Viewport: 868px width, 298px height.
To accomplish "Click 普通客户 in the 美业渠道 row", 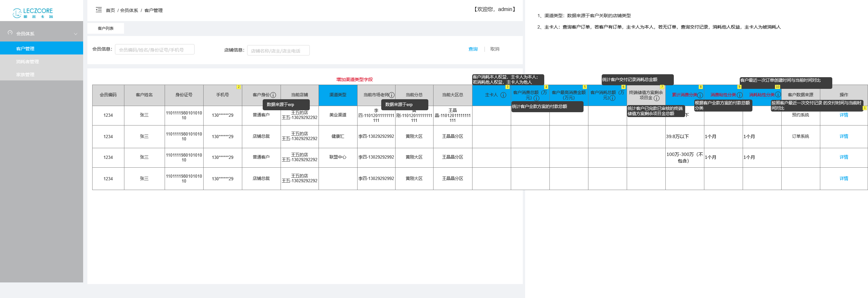I will tap(261, 115).
